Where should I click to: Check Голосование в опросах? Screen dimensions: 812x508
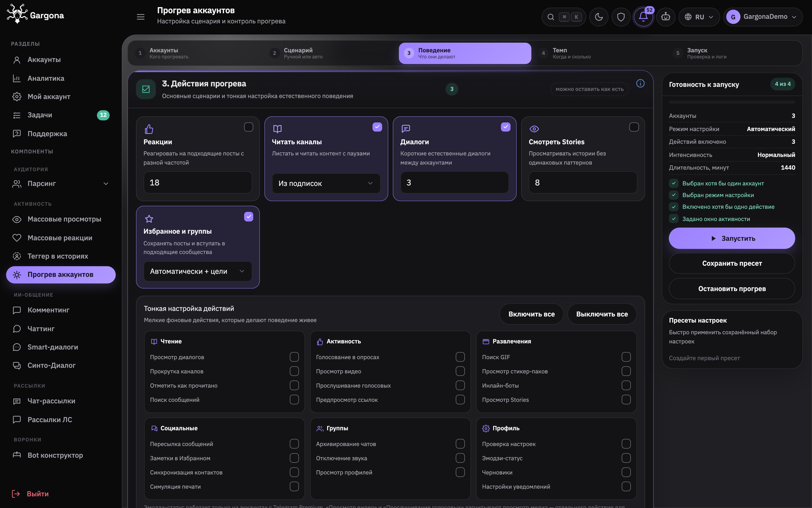coord(460,357)
